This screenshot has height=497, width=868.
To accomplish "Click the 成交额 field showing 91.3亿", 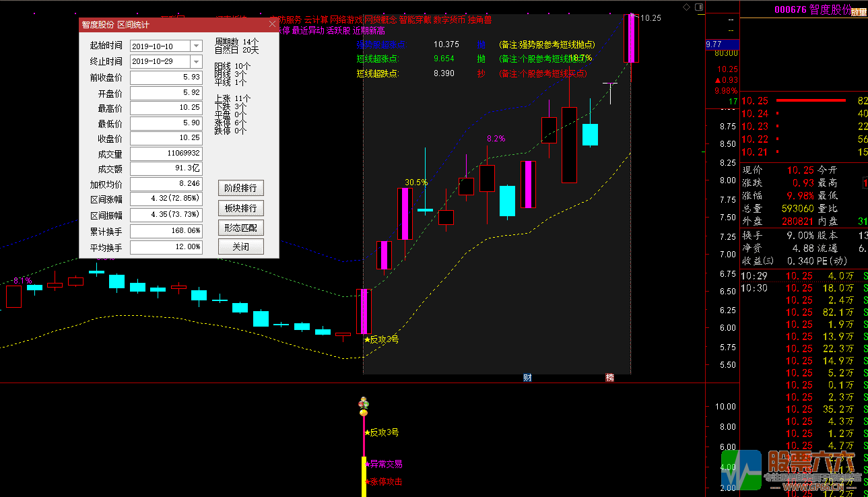I will coord(166,169).
